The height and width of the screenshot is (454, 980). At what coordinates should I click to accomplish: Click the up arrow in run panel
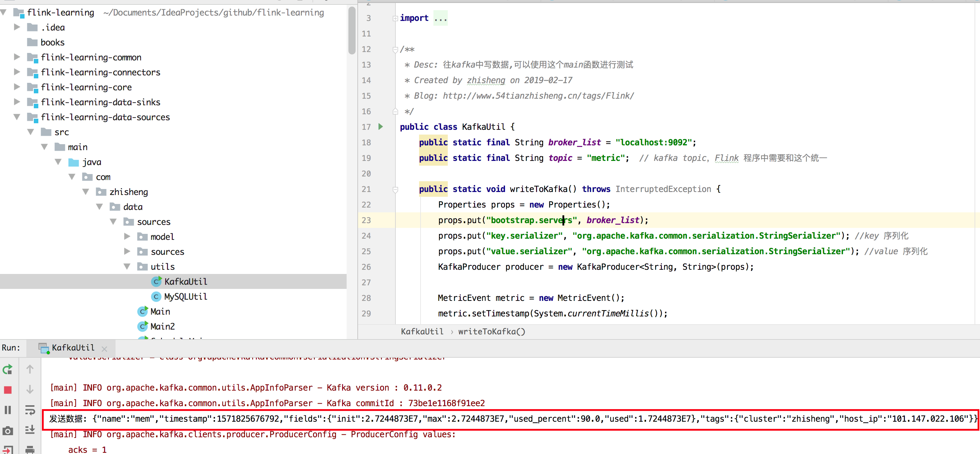pos(30,369)
